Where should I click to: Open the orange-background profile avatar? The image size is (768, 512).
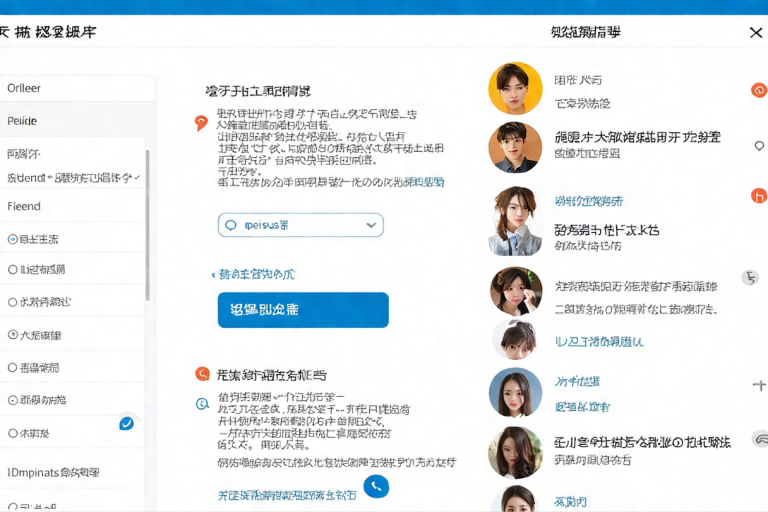coord(515,147)
